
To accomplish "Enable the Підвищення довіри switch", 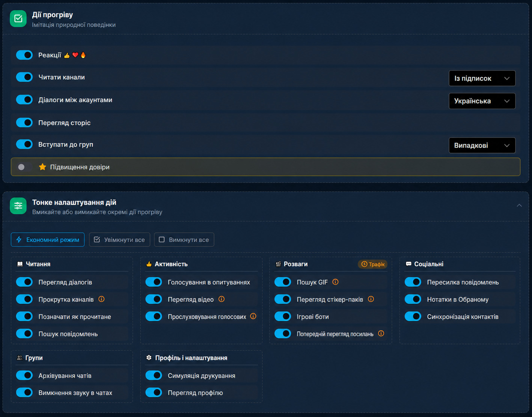I will coord(24,167).
